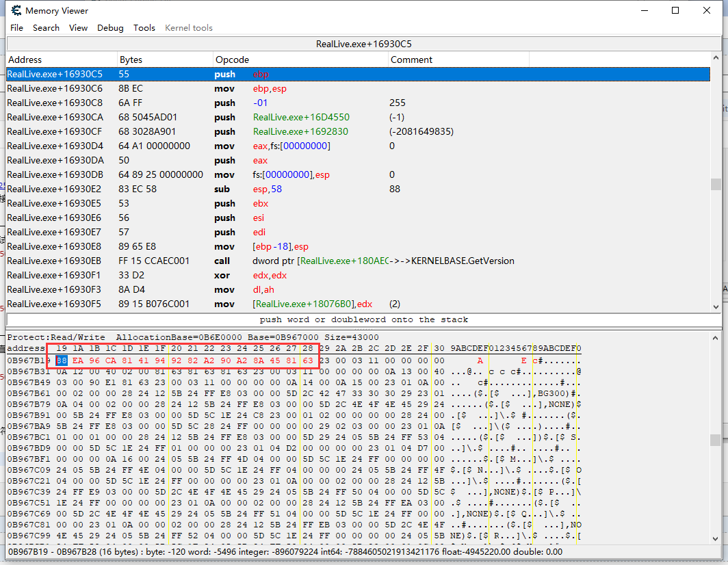Click the Bytes column header

[165, 60]
